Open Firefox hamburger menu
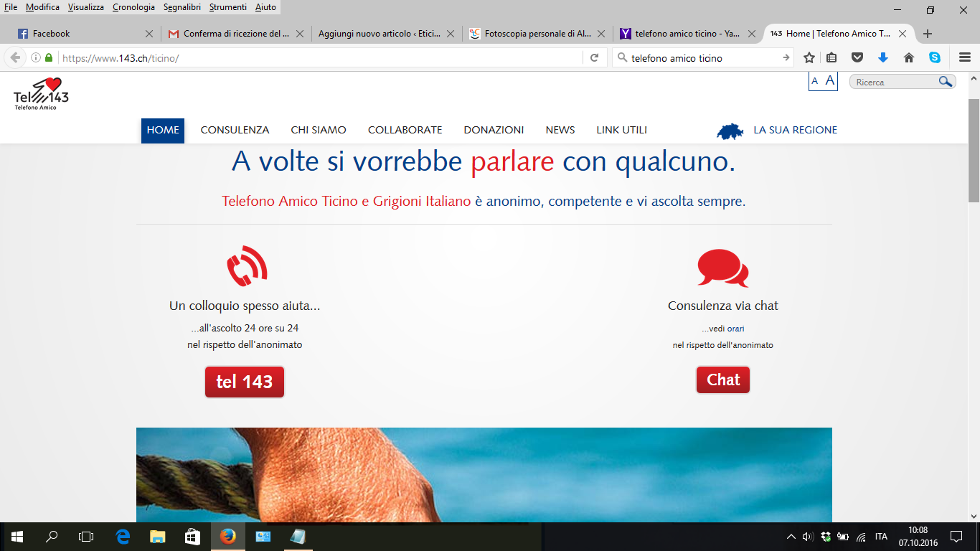The height and width of the screenshot is (551, 980). tap(965, 58)
